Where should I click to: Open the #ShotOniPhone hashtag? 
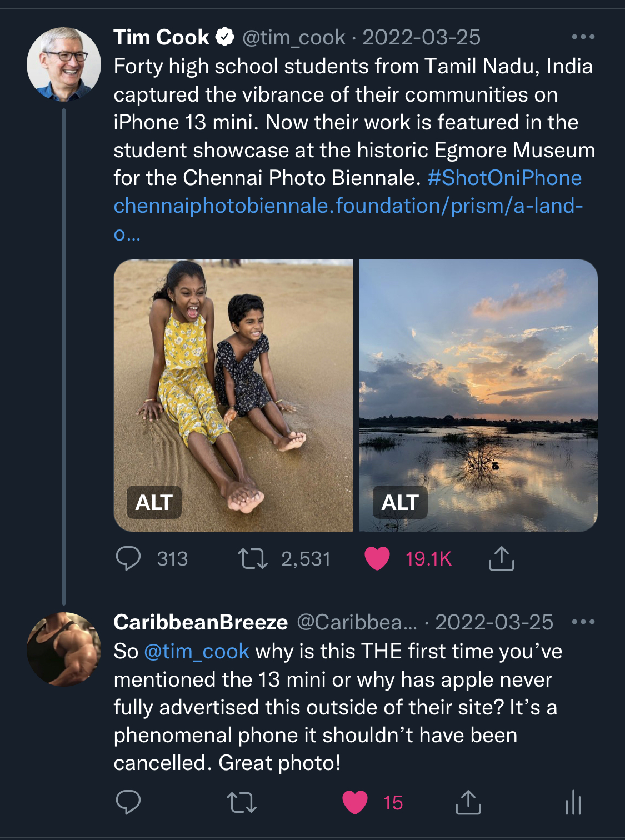pos(504,178)
